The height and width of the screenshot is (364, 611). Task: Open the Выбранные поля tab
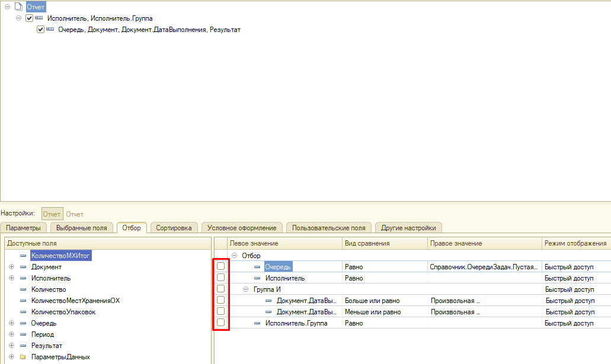pos(81,228)
